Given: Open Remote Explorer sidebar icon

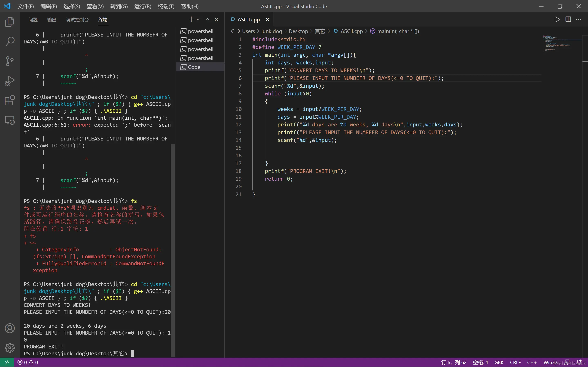Looking at the screenshot, I should (x=10, y=120).
